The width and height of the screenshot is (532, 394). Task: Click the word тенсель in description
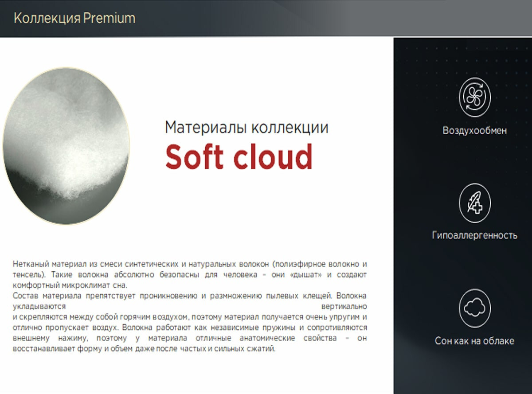tap(28, 275)
